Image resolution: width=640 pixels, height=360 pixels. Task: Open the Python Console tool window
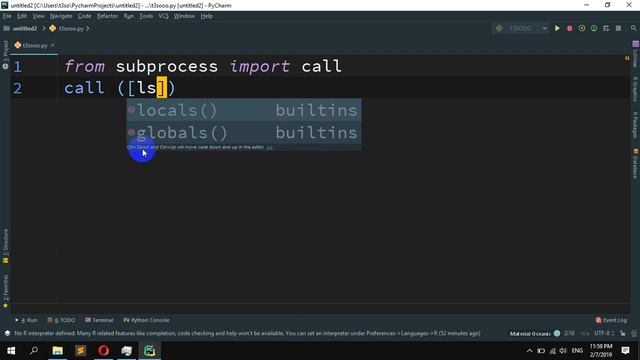[x=147, y=320]
